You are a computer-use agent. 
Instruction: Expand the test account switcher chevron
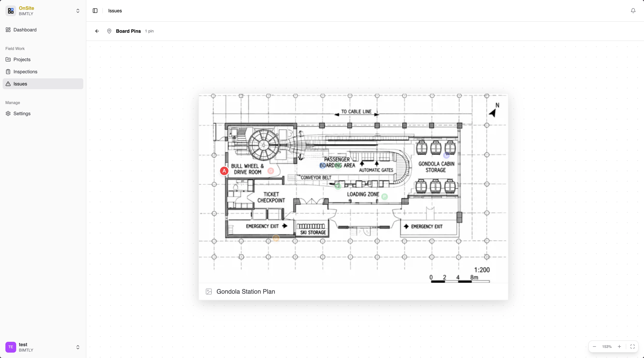[78, 347]
